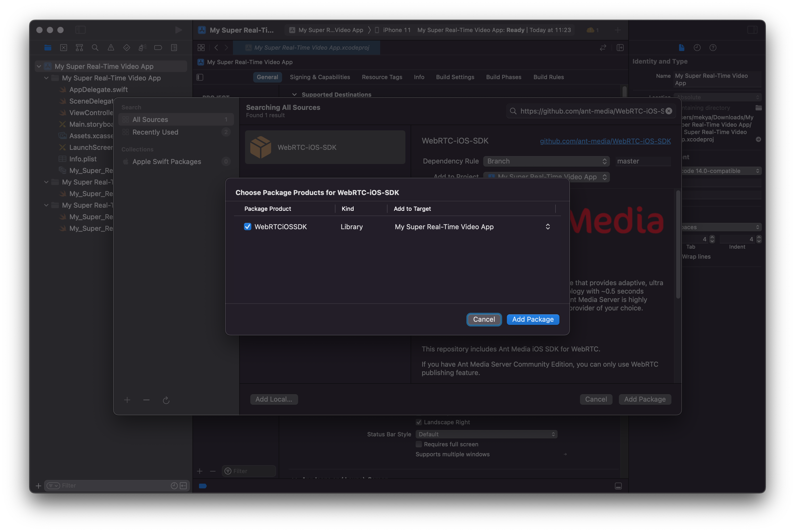Select AppDelegate.swift in the navigator
Image resolution: width=795 pixels, height=532 pixels.
tap(98, 90)
